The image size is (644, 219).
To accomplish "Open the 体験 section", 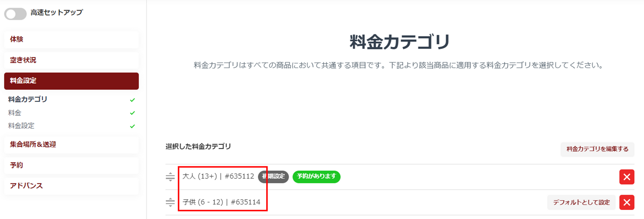I will (x=71, y=39).
